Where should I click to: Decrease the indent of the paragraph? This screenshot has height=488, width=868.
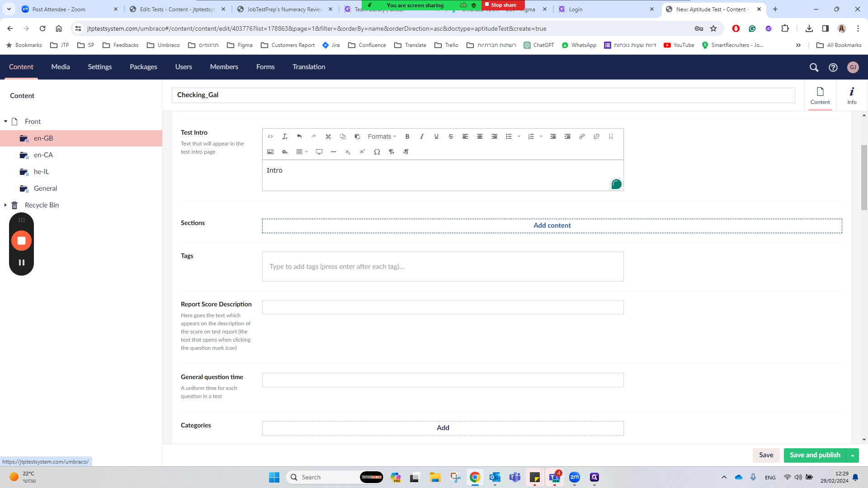pyautogui.click(x=553, y=136)
